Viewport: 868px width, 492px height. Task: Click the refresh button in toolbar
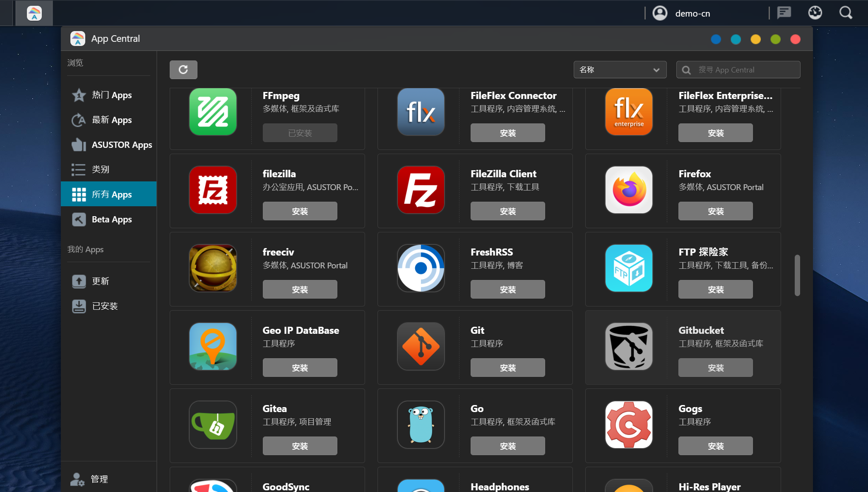click(184, 70)
